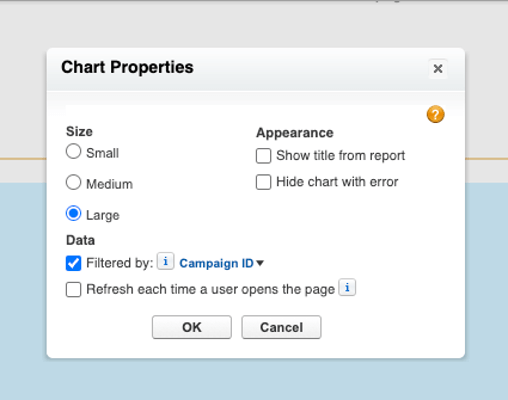Confirm changes with the OK button
508x400 pixels.
(192, 327)
